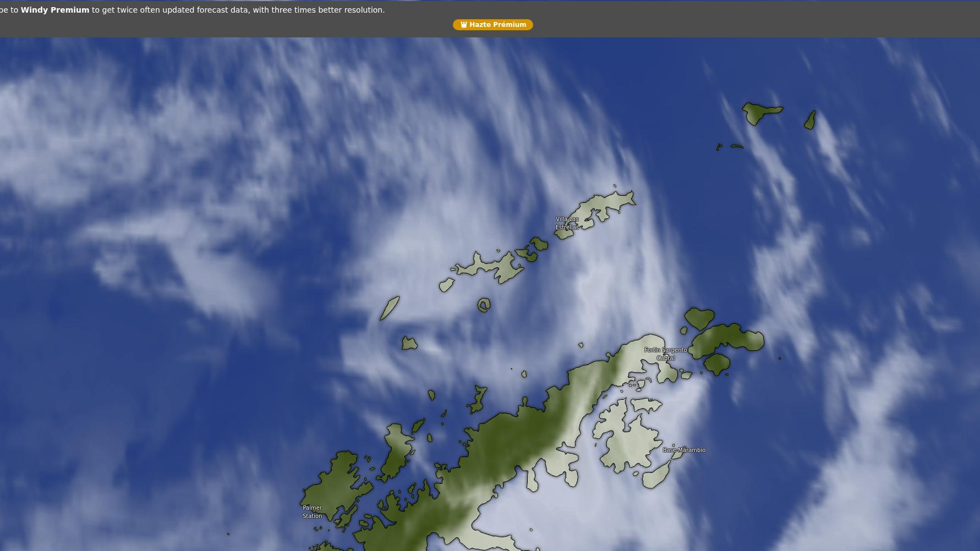980x551 pixels.
Task: Click the crown icon on Hazte Prémium
Action: coord(464,25)
